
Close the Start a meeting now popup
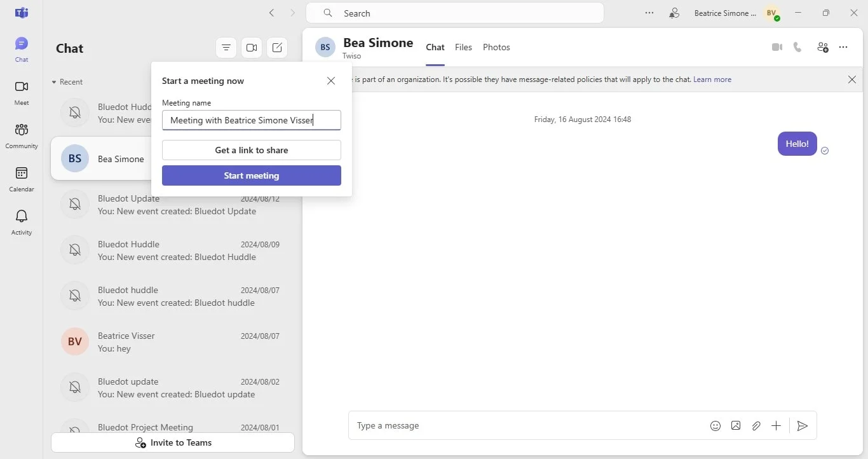[331, 81]
